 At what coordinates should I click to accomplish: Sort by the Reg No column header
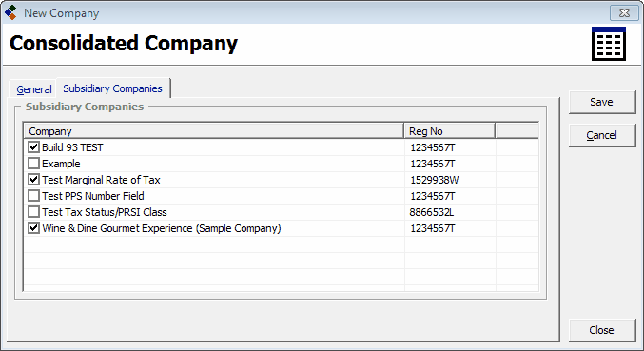click(449, 131)
